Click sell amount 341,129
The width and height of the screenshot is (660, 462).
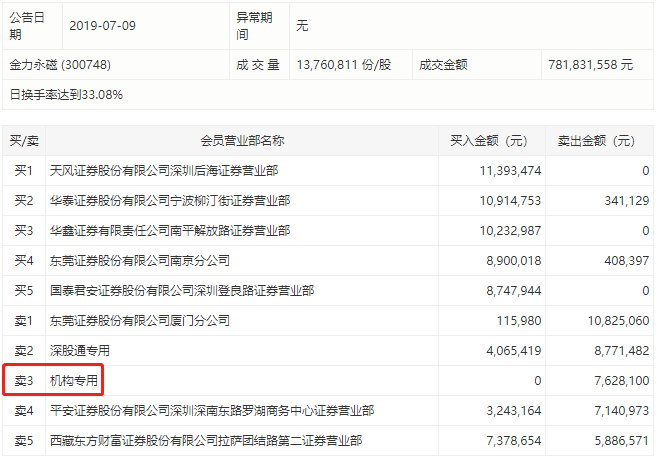point(627,201)
